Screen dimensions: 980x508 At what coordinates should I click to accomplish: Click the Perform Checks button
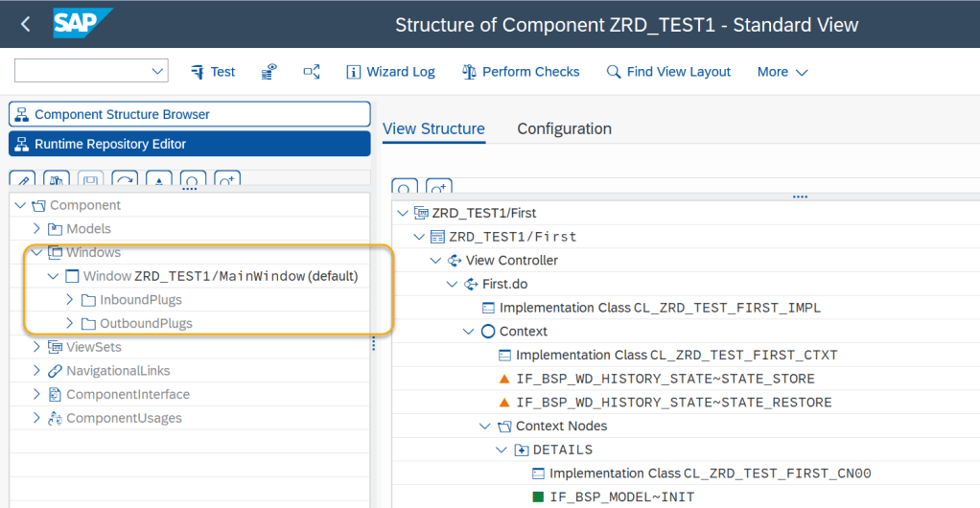coord(520,72)
